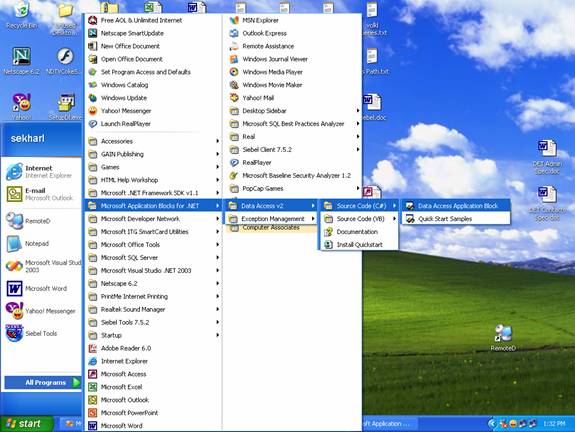Open Adobe Reader 6.0
575x432 pixels.
153,348
